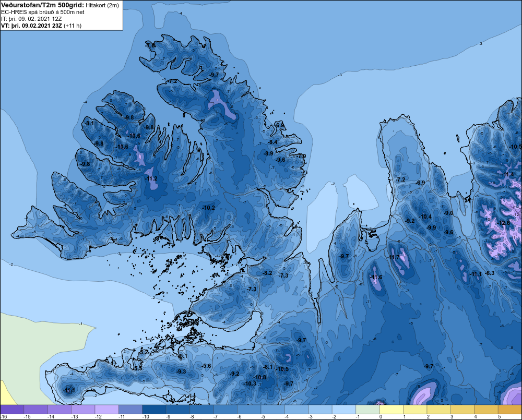Select the -12.6 temperature value
The image size is (522, 420).
(504, 223)
